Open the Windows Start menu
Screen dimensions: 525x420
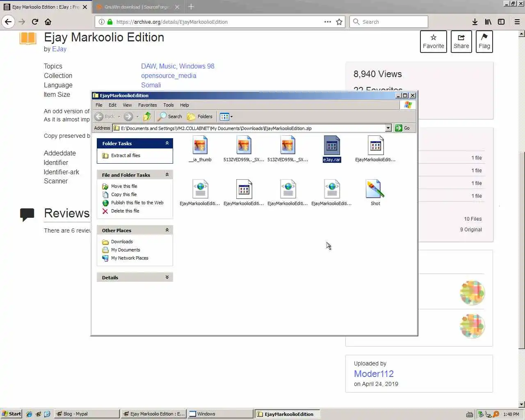coord(11,414)
